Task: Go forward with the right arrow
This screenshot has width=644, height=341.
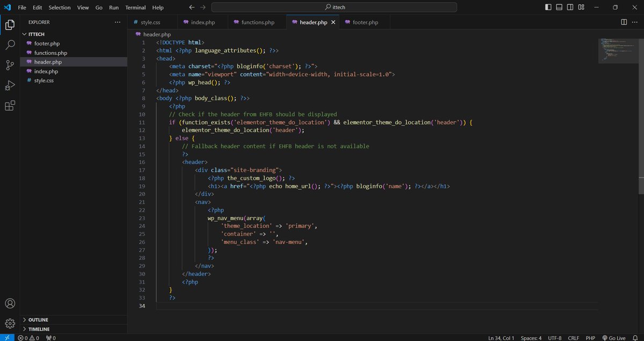Action: point(202,8)
